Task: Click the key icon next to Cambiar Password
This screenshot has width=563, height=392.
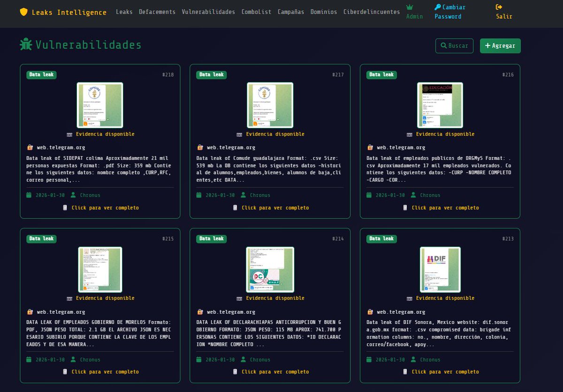Action: pos(438,7)
